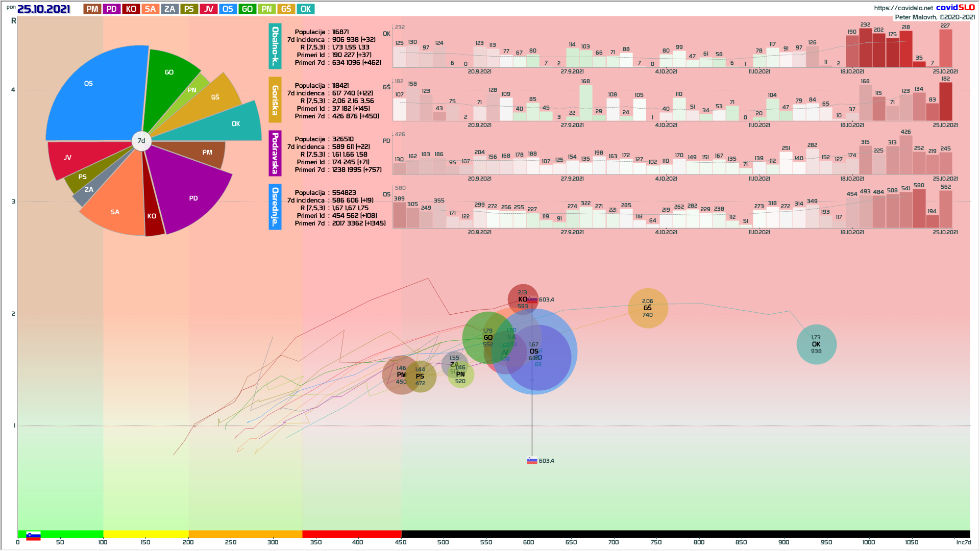The width and height of the screenshot is (980, 551).
Task: Toggle the OS region tag in legend
Action: point(228,9)
